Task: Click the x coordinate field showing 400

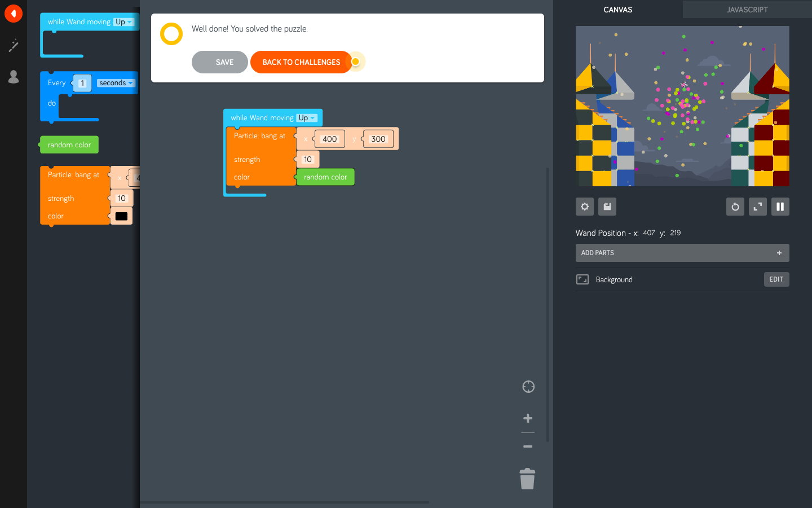Action: coord(330,138)
